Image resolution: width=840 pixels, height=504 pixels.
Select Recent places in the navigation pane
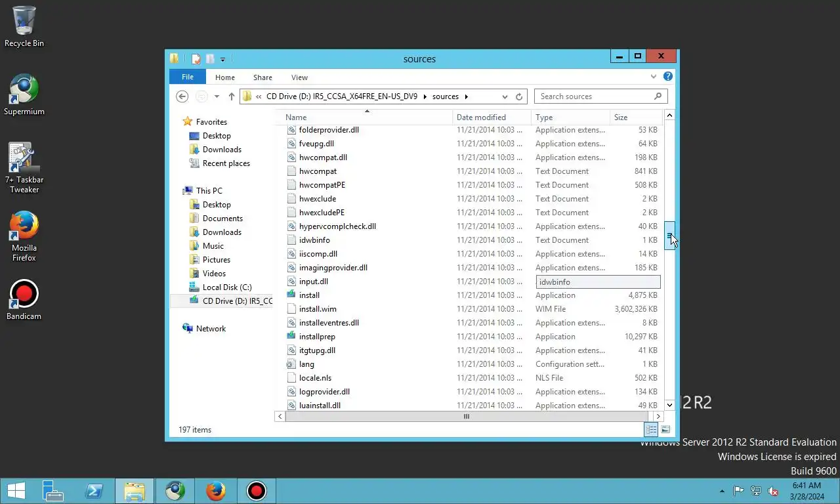tap(226, 163)
